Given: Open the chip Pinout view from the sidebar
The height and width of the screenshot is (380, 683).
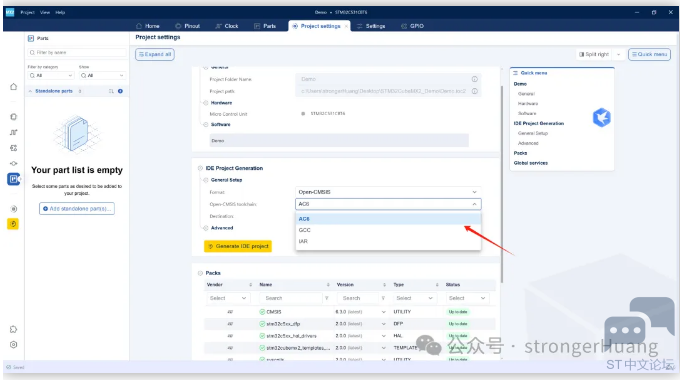Looking at the screenshot, I should click(x=14, y=117).
